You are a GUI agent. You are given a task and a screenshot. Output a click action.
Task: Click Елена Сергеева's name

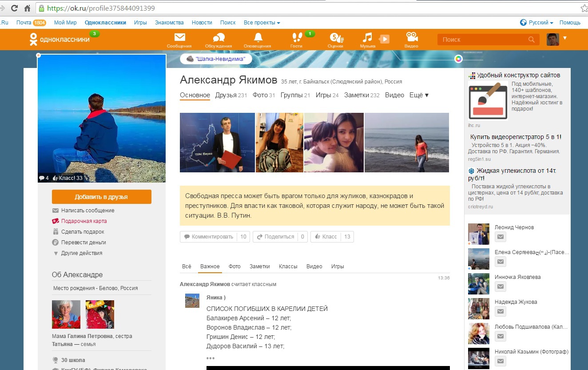point(532,252)
